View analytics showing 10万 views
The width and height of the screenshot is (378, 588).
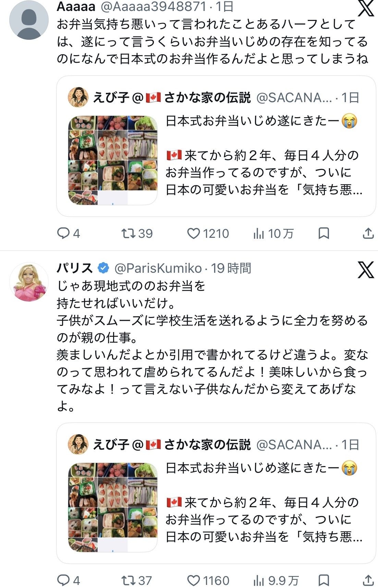273,234
